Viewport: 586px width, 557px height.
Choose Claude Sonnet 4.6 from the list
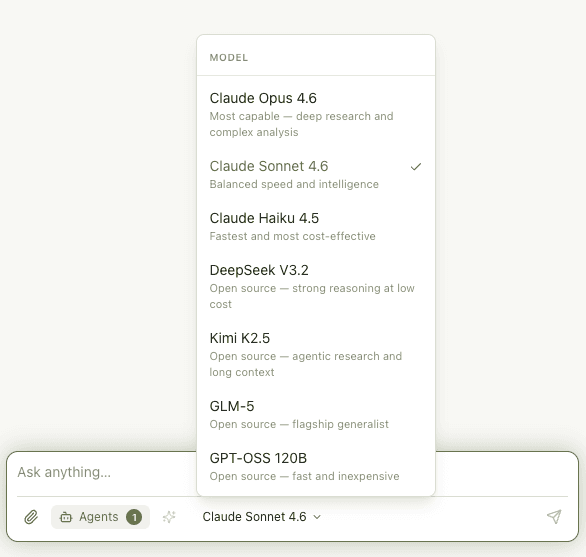pos(316,175)
